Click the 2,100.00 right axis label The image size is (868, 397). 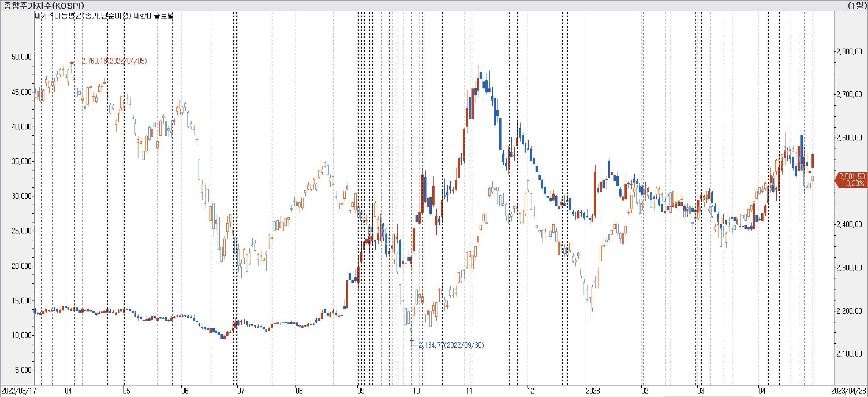tap(849, 353)
